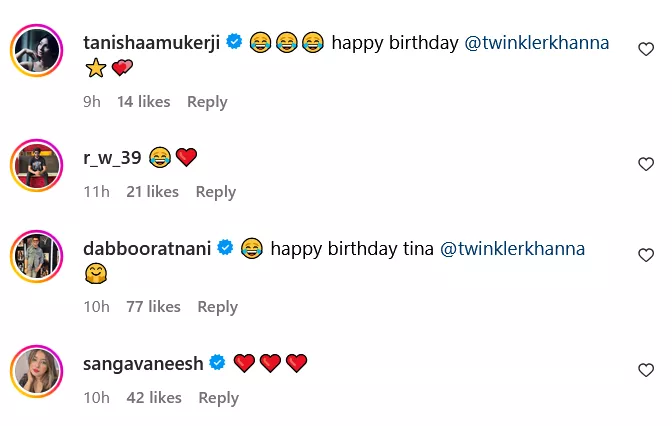The image size is (672, 426).
Task: Like sangavaneesh's comment with the heart
Action: [x=646, y=370]
